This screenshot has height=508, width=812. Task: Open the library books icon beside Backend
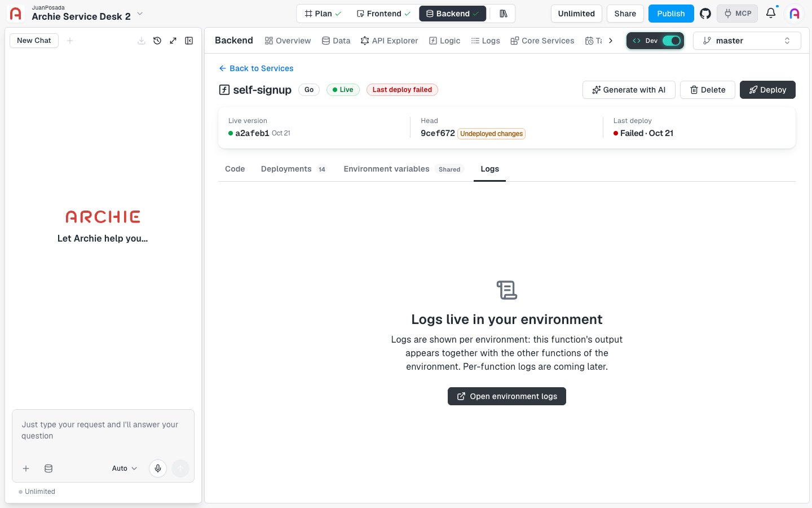pos(504,14)
